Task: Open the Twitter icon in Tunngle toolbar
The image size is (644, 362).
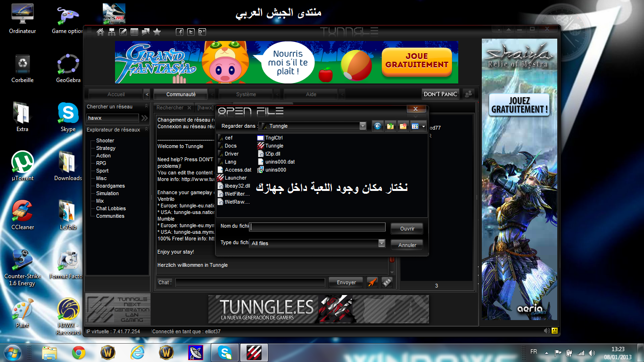Action: pos(191,32)
